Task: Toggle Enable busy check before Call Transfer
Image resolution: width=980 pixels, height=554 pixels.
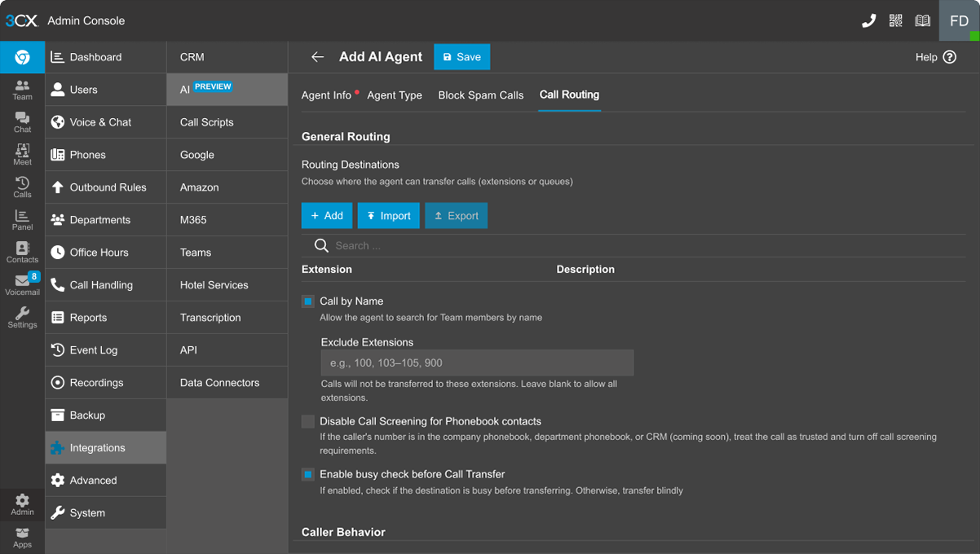Action: click(308, 474)
